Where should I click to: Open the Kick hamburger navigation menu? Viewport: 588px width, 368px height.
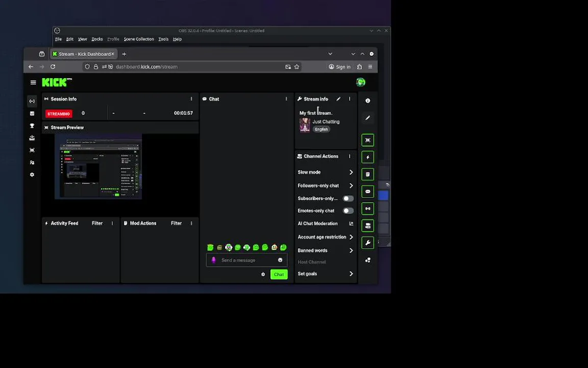(x=33, y=82)
